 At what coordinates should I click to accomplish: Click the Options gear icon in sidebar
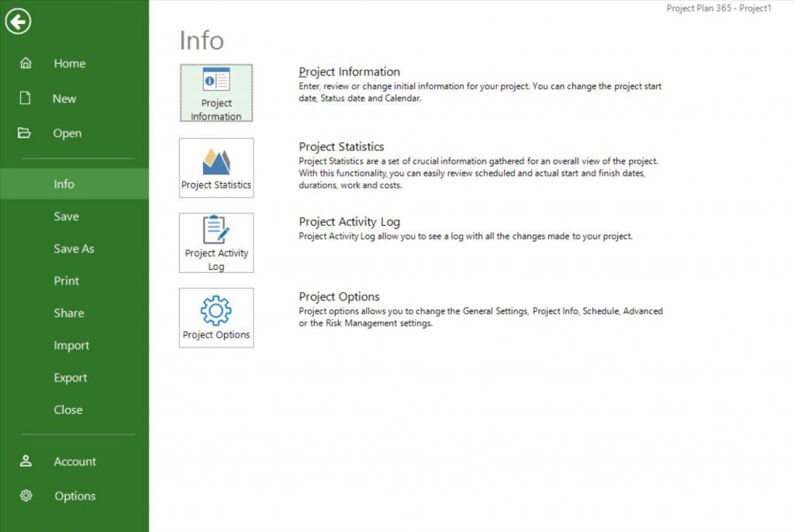point(26,496)
